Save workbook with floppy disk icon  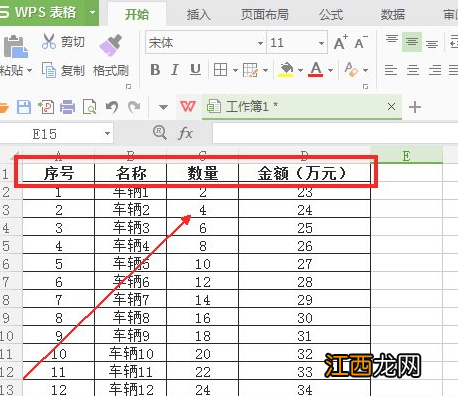pyautogui.click(x=24, y=107)
